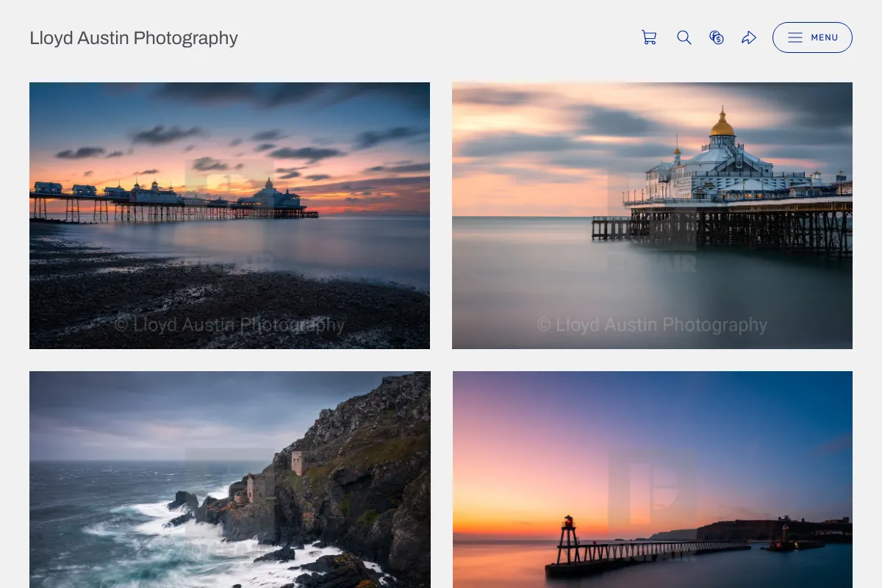Go to Lloyd Austin Photography home

click(134, 37)
